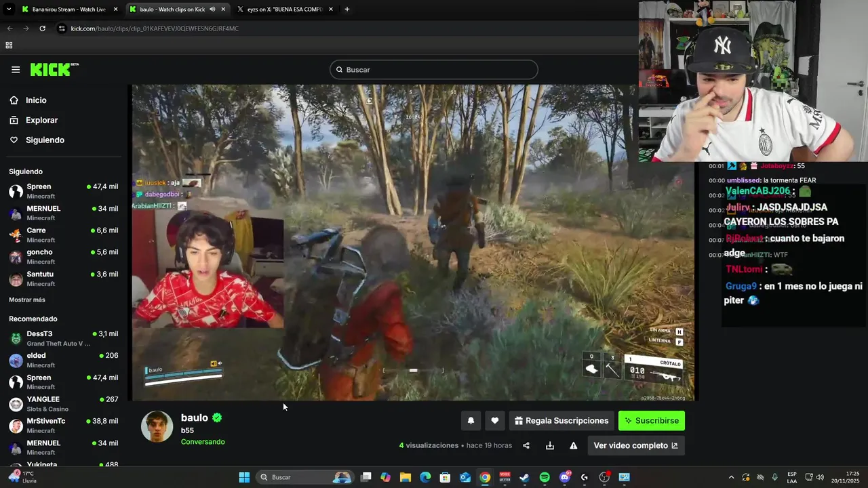The image size is (868, 488).
Task: Open Spotify from the taskbar
Action: point(545,477)
